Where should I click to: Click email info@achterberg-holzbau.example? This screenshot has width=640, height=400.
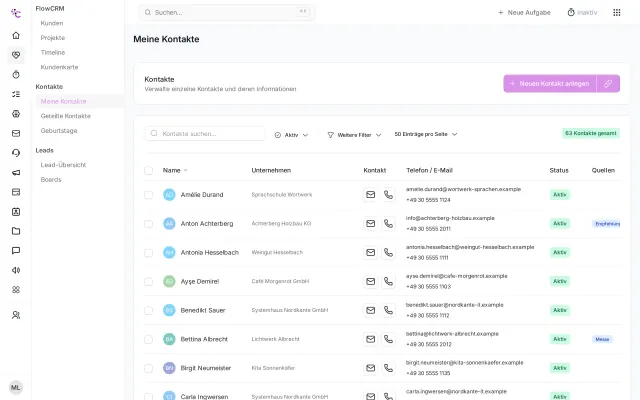[x=450, y=218]
